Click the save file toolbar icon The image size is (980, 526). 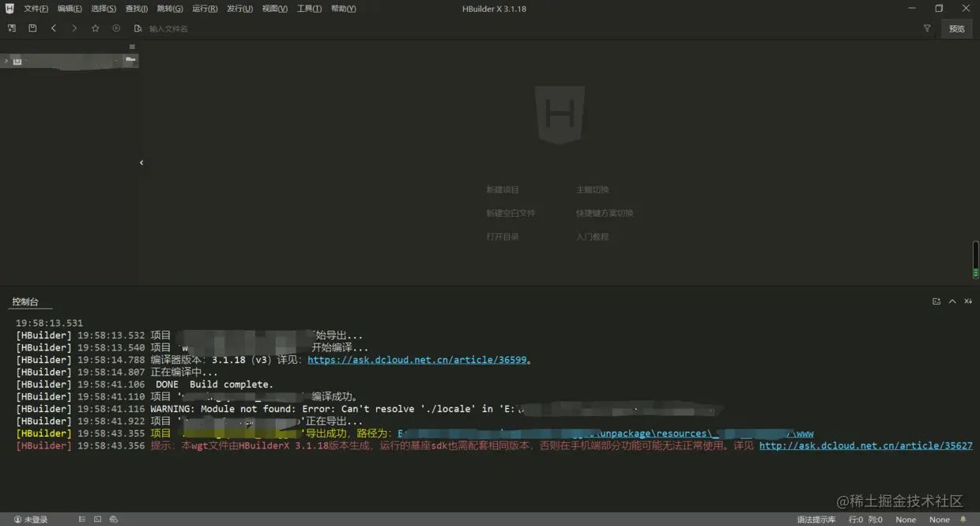(32, 28)
